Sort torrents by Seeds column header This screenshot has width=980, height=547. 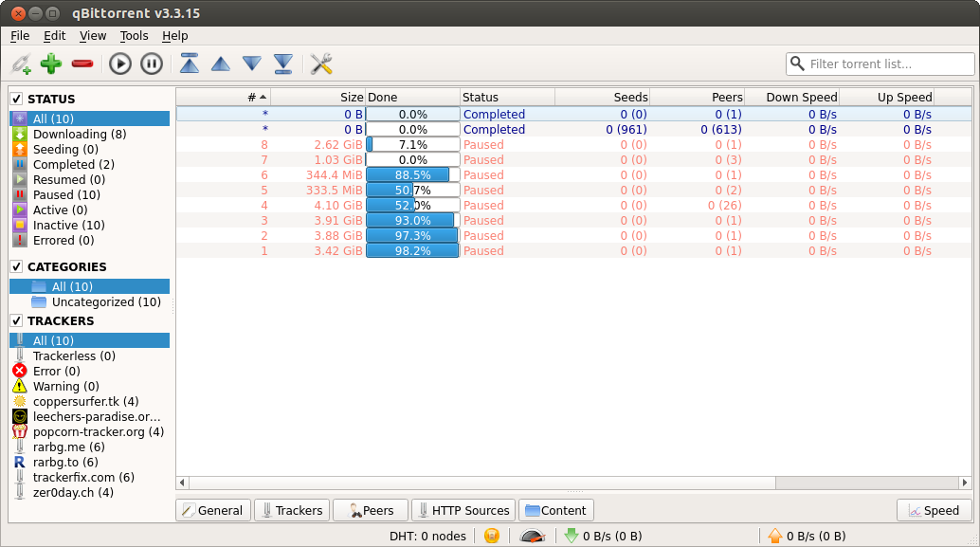(602, 97)
